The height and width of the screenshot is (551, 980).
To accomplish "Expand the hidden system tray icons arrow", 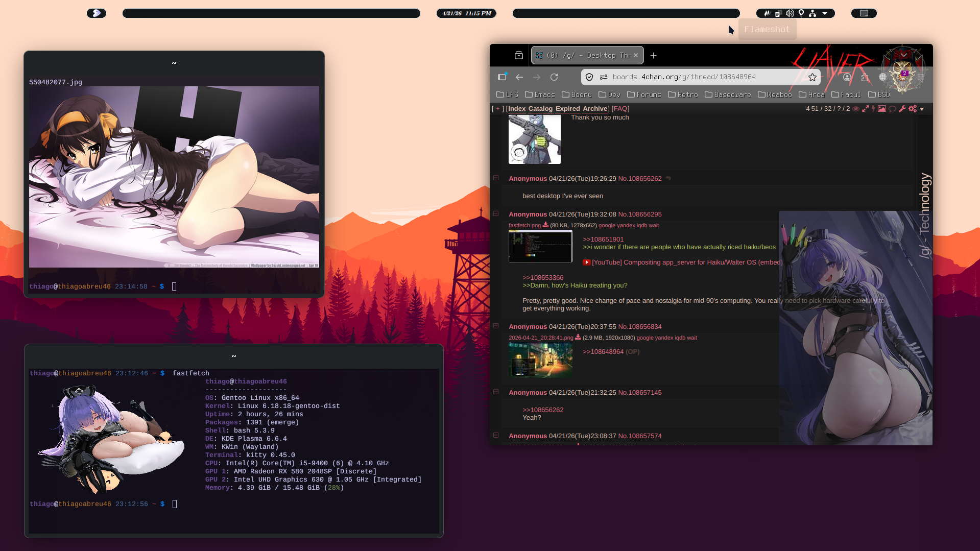I will [825, 14].
